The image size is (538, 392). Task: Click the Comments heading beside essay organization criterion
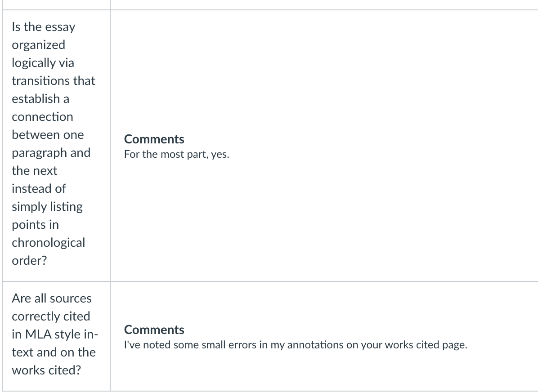coord(154,139)
